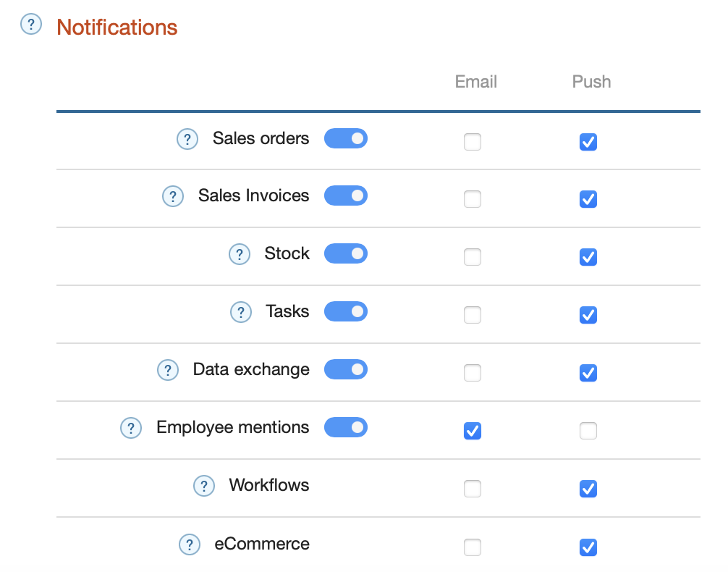Check Email checkbox for Workflows
The height and width of the screenshot is (572, 728).
pos(473,489)
